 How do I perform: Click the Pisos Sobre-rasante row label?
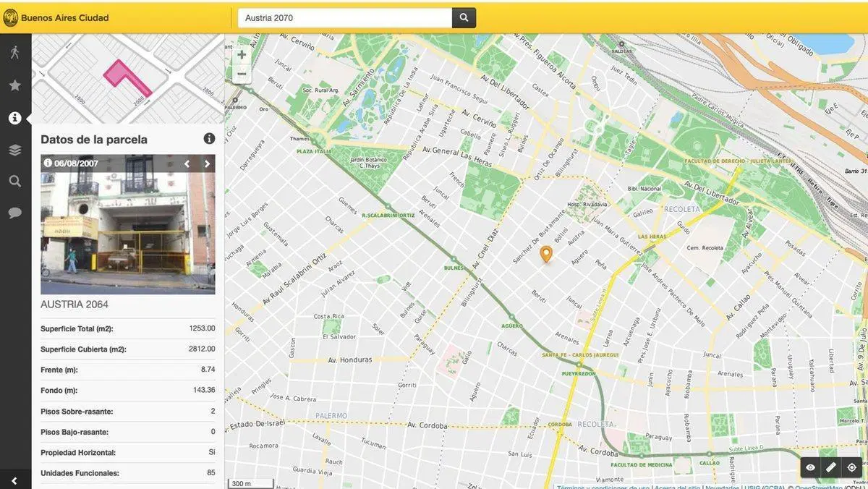coord(77,412)
